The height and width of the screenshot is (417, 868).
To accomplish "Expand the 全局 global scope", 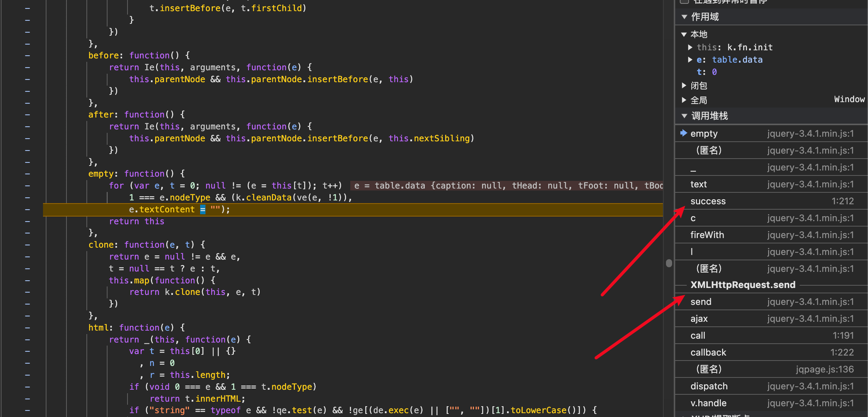I will [x=684, y=100].
